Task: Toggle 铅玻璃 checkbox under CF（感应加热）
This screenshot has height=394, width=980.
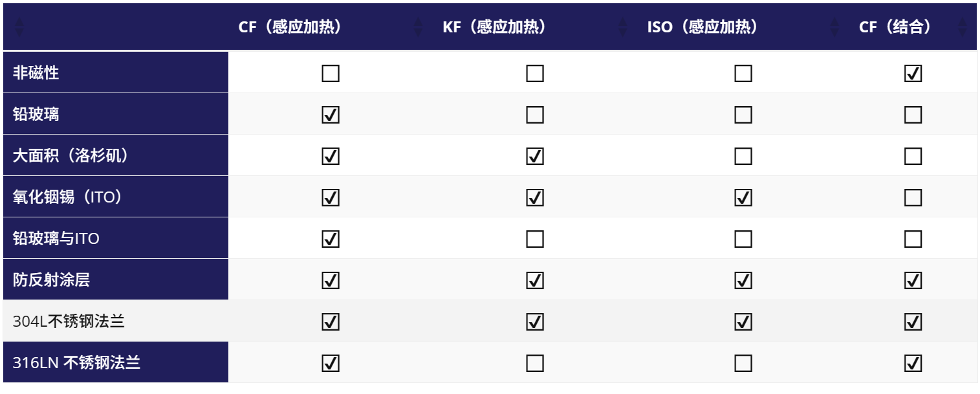Action: (331, 115)
